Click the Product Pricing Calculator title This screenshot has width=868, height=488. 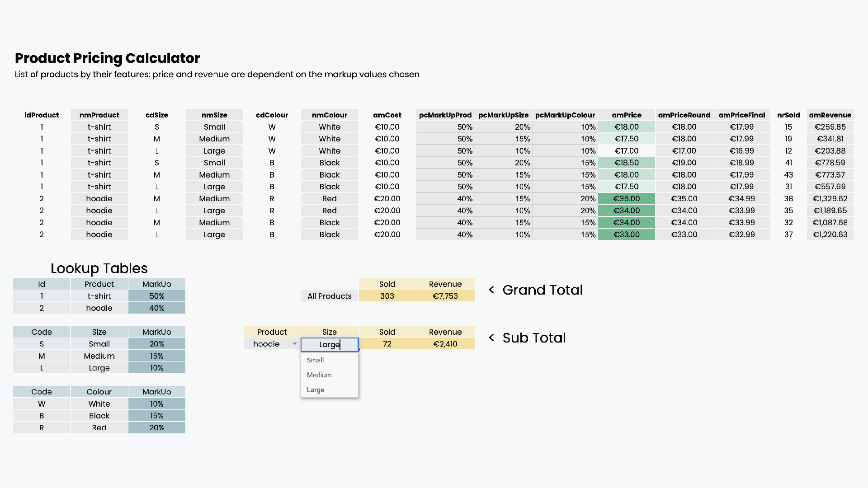107,58
